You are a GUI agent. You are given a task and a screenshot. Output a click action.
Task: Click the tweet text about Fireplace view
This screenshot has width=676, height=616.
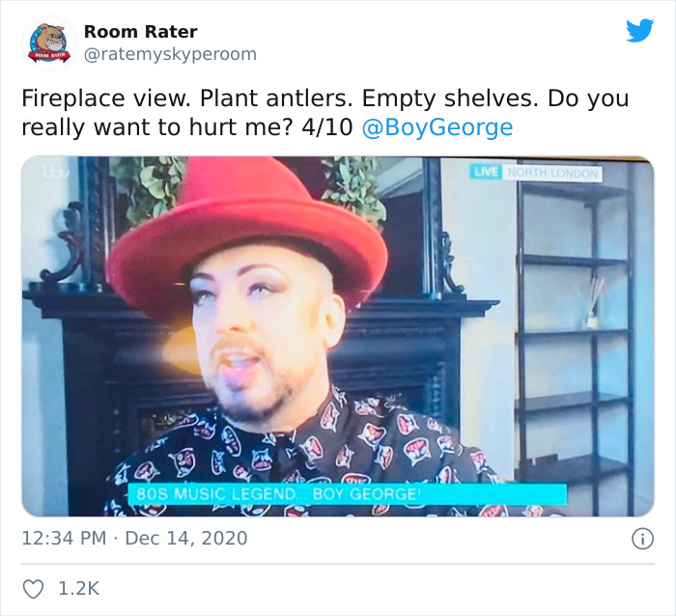pos(325,113)
